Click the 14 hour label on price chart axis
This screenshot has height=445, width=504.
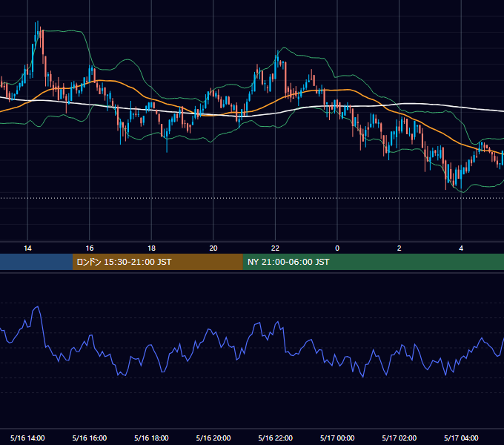pos(27,248)
